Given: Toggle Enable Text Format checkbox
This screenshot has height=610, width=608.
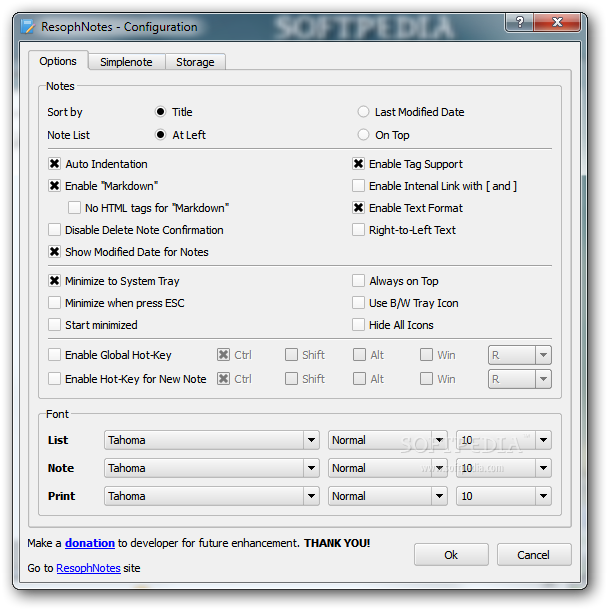Looking at the screenshot, I should 358,208.
